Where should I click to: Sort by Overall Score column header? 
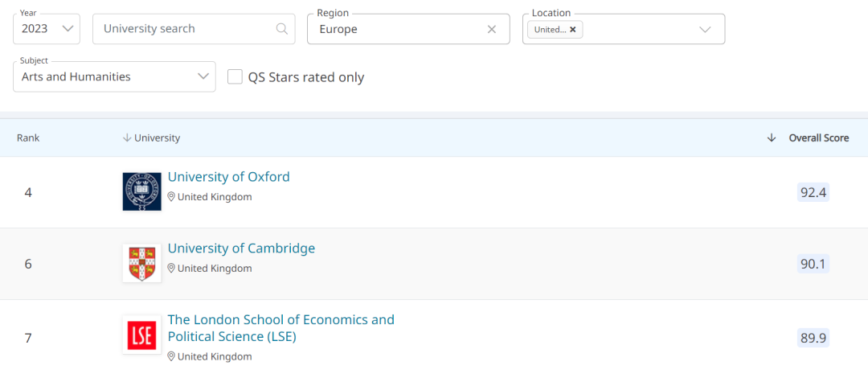[x=818, y=138]
